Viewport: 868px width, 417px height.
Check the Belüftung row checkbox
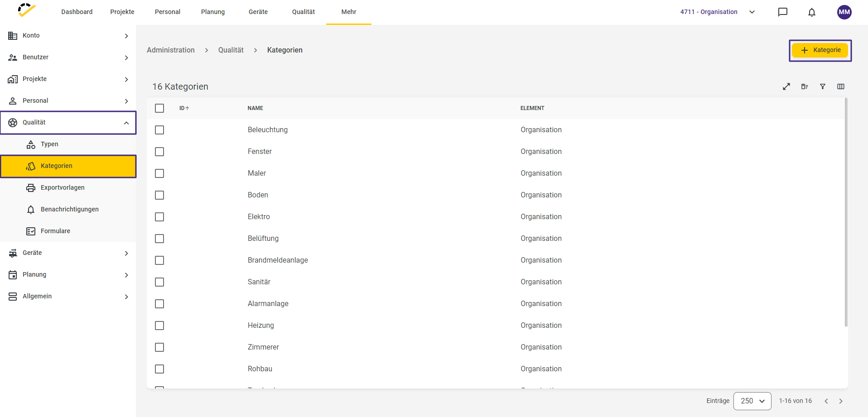[x=159, y=239]
